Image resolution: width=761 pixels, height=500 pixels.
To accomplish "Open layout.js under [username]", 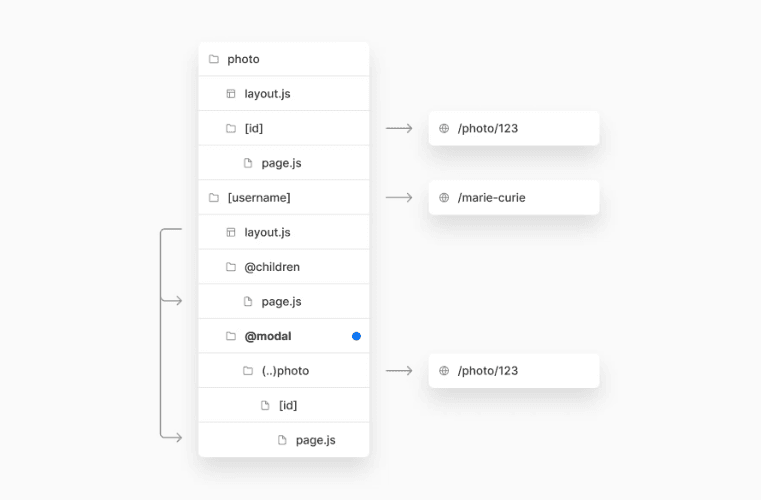I will (267, 233).
